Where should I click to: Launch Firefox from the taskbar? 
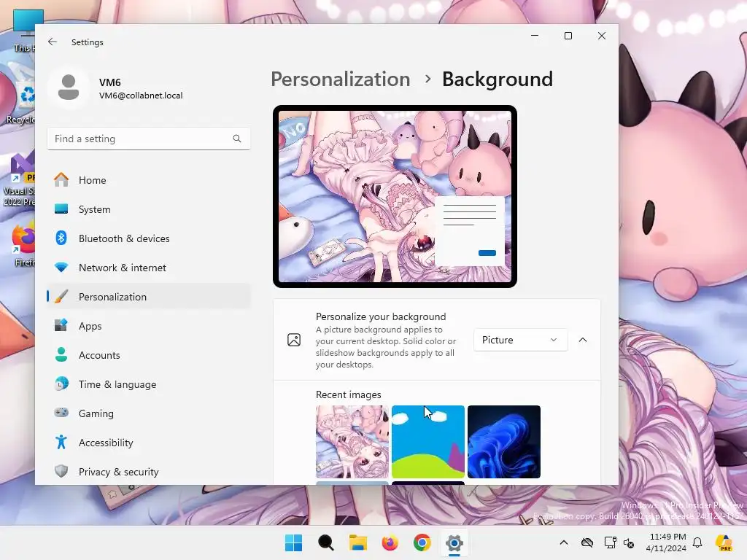(x=390, y=542)
